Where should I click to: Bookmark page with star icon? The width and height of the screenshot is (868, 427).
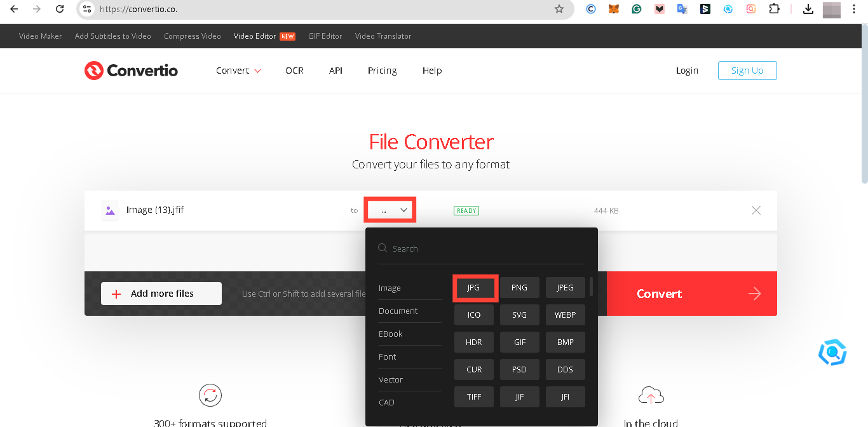pos(559,9)
